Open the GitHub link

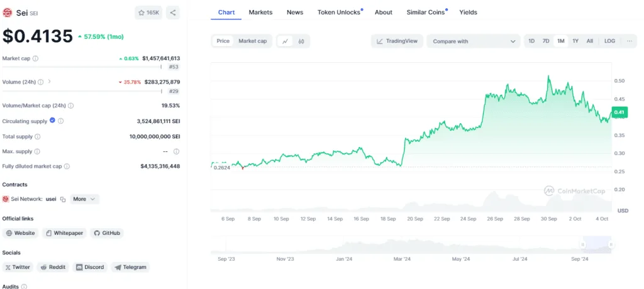pos(107,233)
